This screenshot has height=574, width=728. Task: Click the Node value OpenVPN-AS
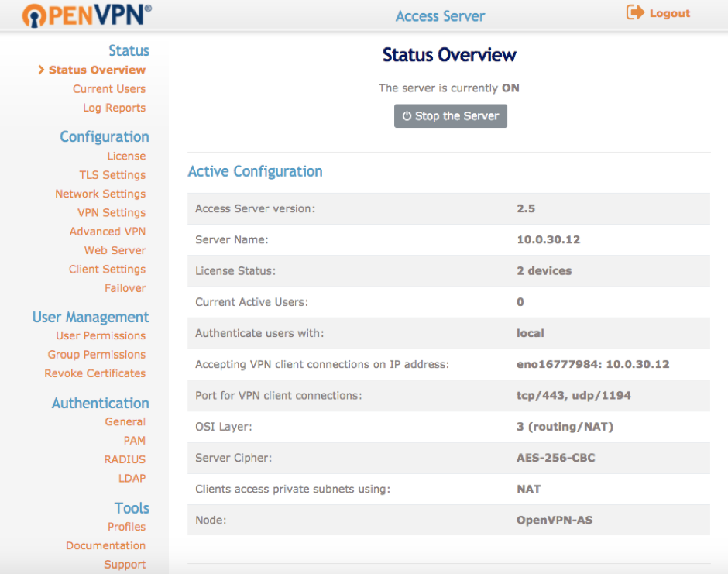click(555, 520)
